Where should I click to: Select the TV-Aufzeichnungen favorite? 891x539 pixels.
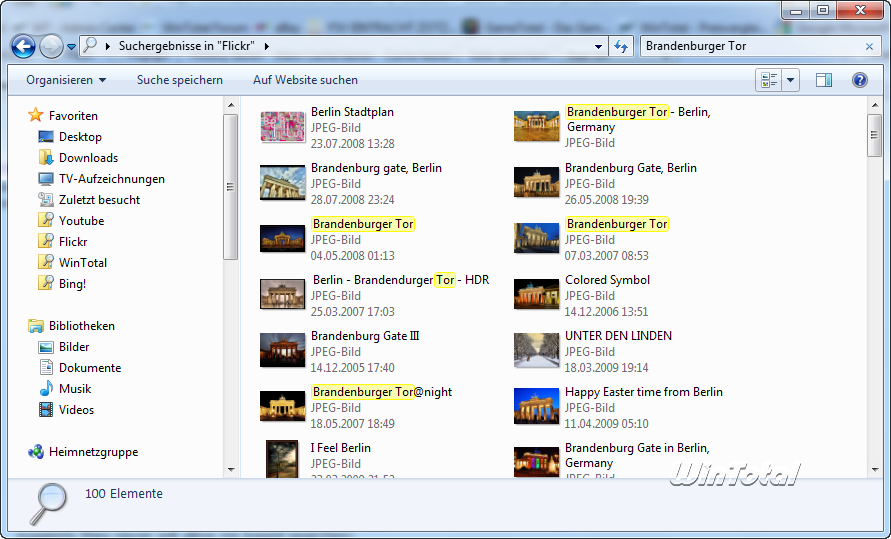pyautogui.click(x=111, y=179)
